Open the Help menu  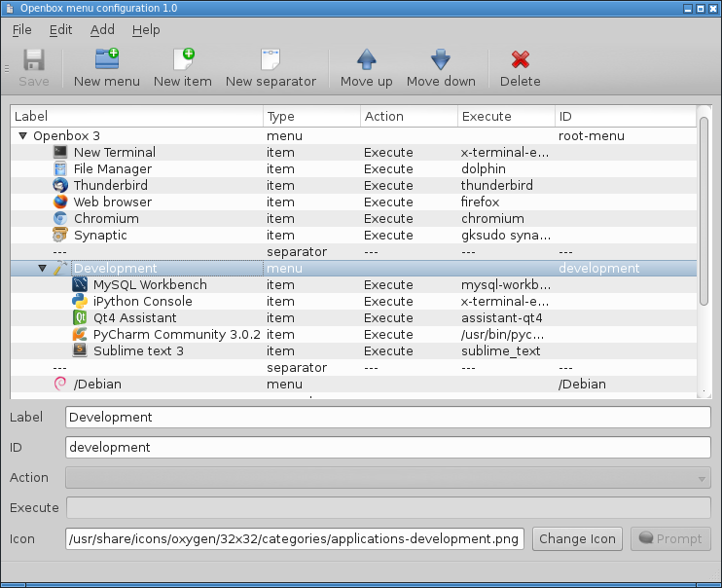146,30
